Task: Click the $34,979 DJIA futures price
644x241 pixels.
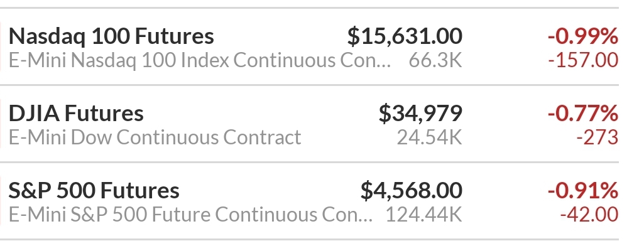Action: click(x=420, y=114)
